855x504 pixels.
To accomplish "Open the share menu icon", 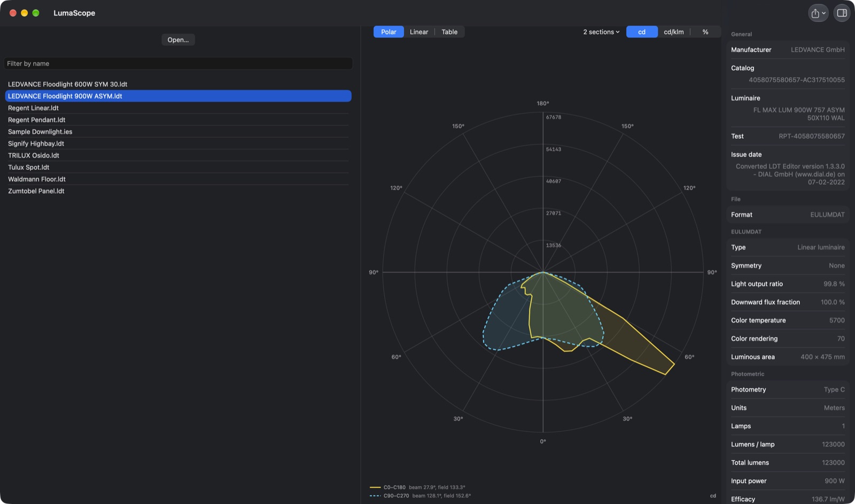I will pyautogui.click(x=818, y=13).
